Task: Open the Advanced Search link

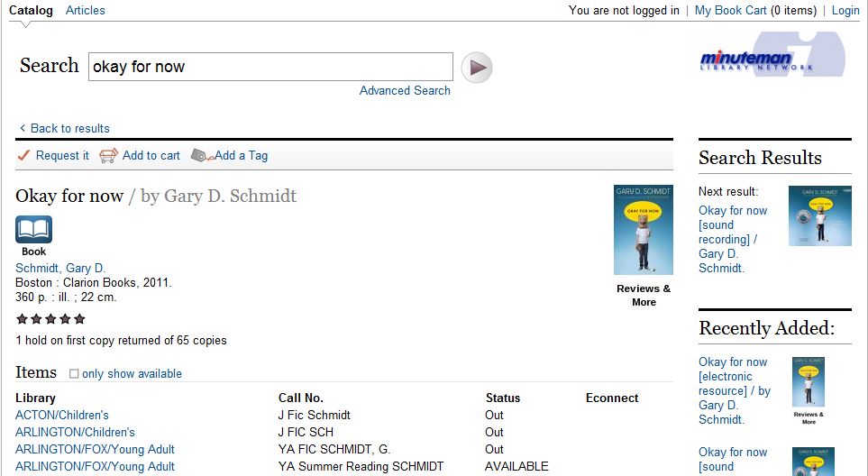Action: click(x=405, y=90)
